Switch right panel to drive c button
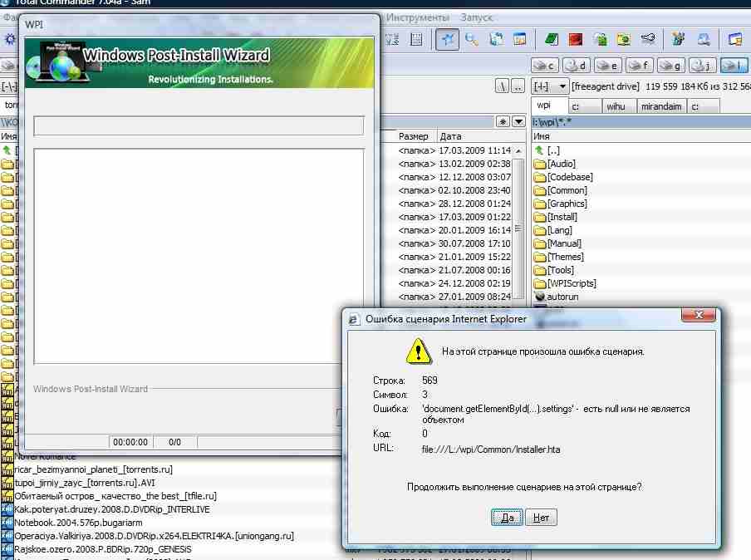751x560 pixels. [x=545, y=65]
